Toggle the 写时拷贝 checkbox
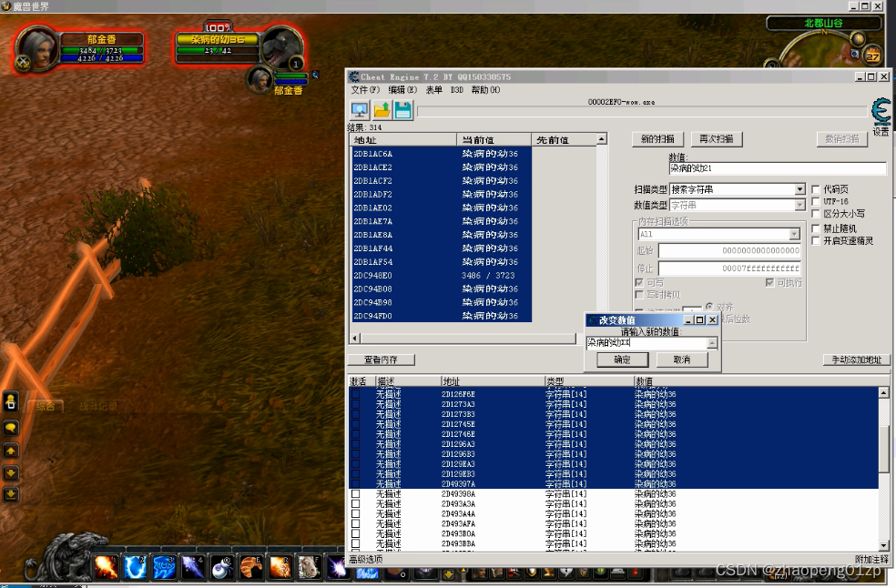 [639, 294]
